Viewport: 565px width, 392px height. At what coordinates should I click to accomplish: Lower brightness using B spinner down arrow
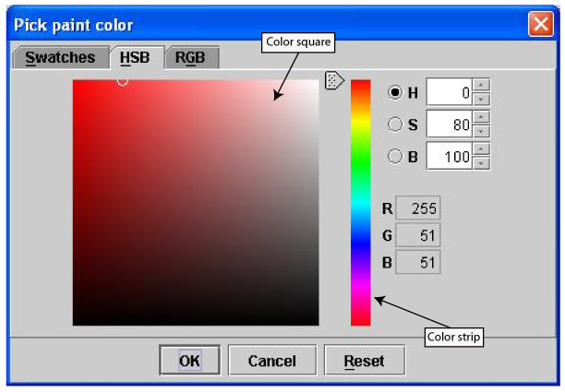tap(481, 163)
